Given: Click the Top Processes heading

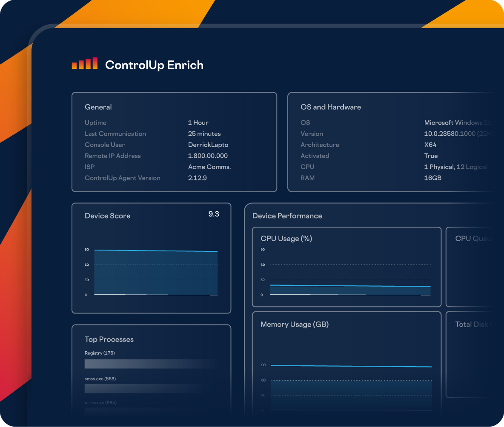Looking at the screenshot, I should [x=109, y=339].
